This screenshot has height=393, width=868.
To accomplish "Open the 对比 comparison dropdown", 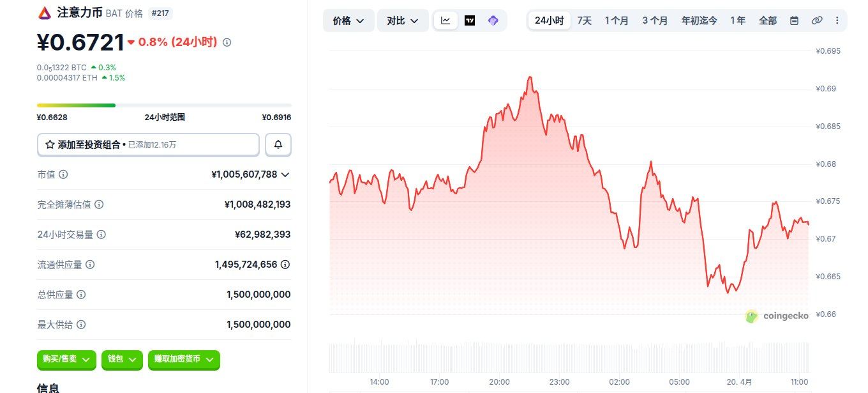I will pos(403,20).
